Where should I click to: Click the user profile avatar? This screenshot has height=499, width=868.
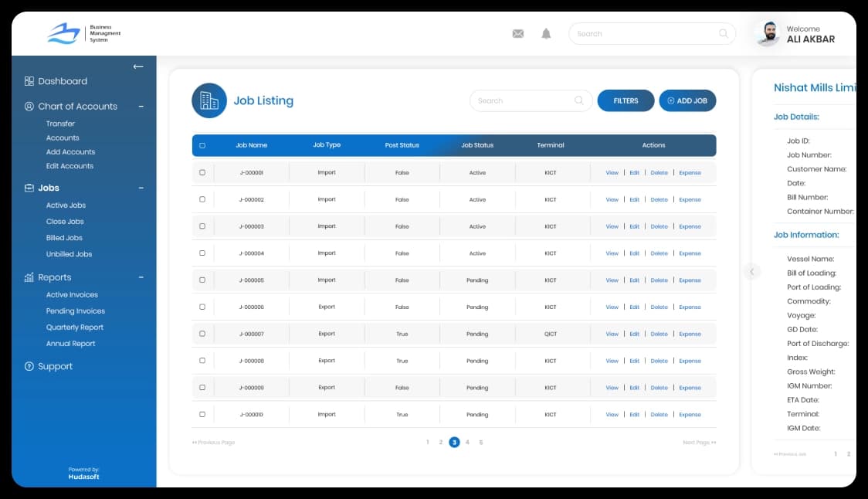point(766,34)
